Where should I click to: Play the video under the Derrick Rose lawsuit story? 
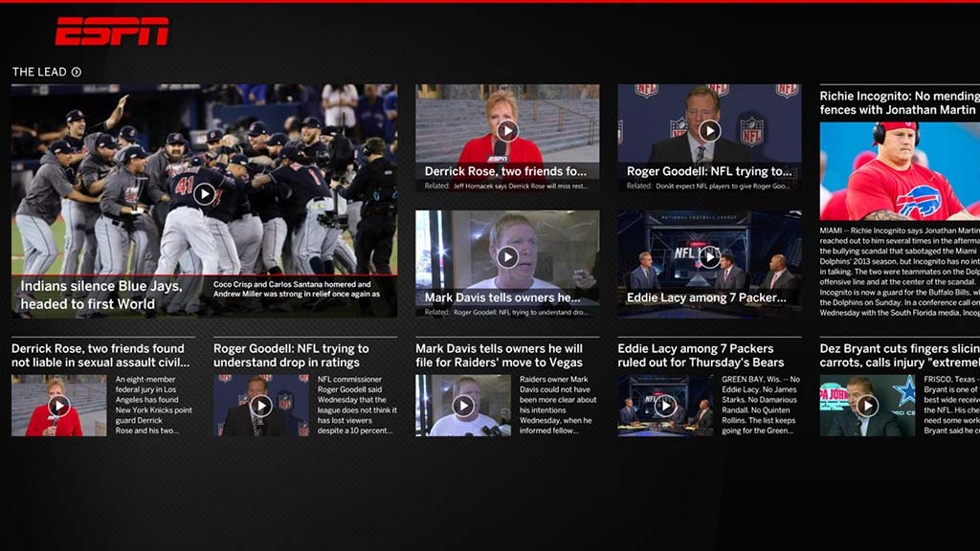point(58,406)
